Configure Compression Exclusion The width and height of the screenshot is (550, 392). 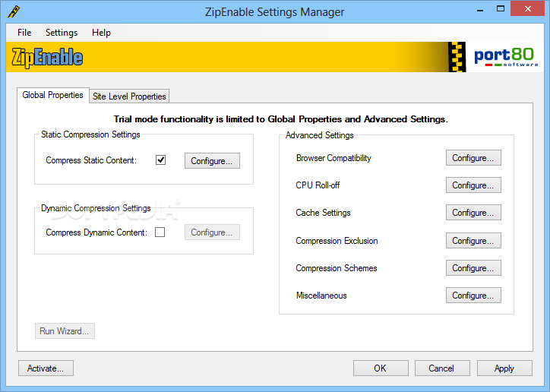[x=473, y=241]
